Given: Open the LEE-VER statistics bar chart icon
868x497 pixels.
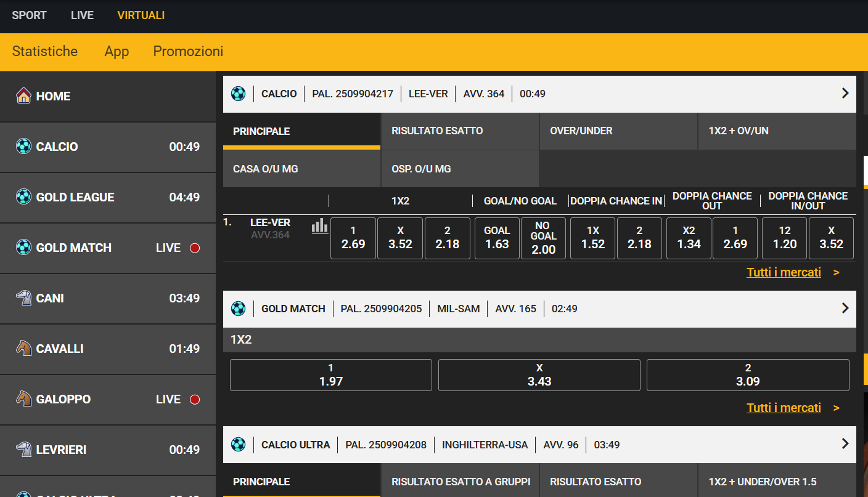Looking at the screenshot, I should point(320,226).
